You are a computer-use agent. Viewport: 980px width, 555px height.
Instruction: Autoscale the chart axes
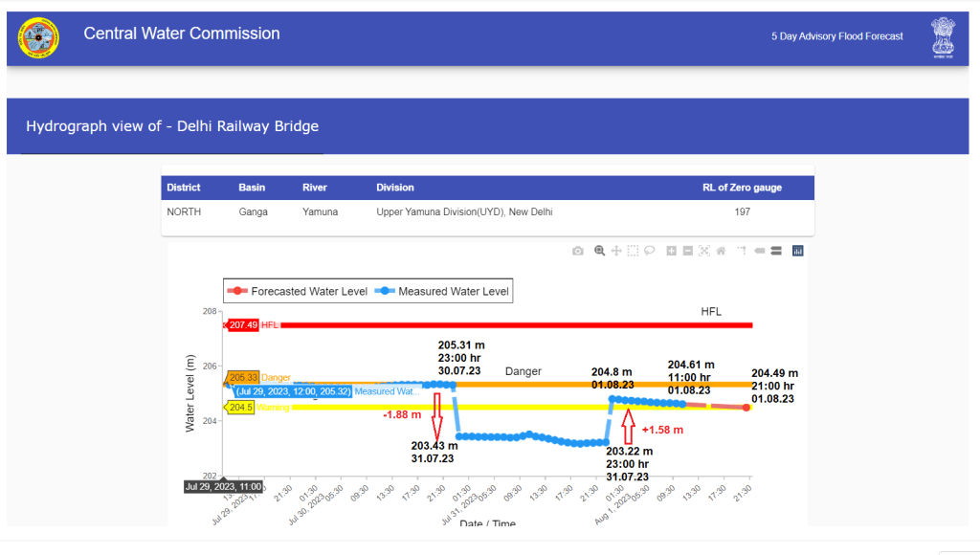704,251
